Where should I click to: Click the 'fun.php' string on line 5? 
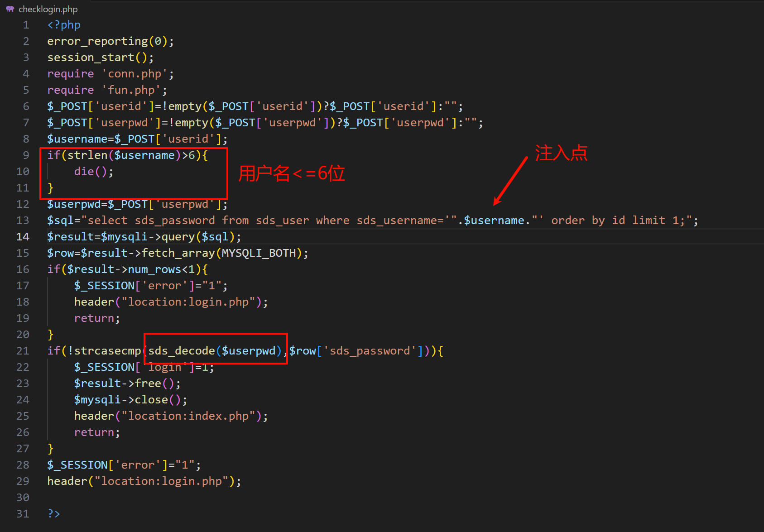[x=131, y=90]
